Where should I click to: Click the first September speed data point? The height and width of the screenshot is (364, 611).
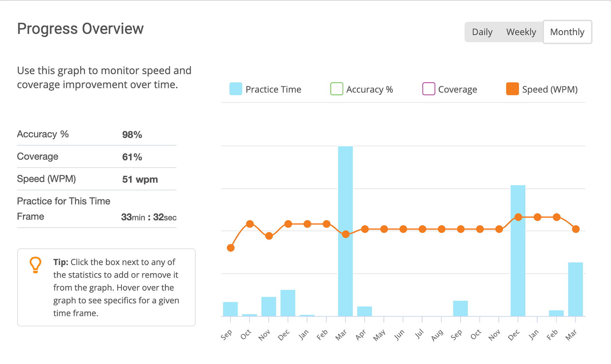[x=230, y=248]
